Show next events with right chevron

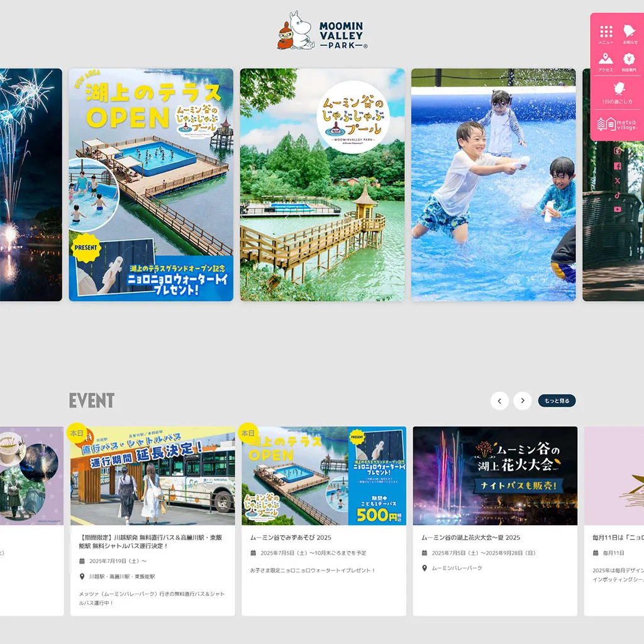522,401
